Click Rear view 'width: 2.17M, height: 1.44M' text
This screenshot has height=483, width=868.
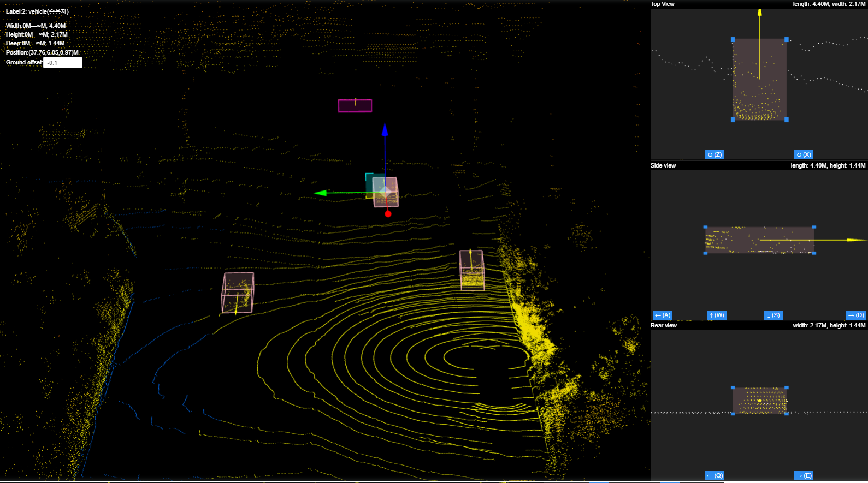[x=829, y=325]
